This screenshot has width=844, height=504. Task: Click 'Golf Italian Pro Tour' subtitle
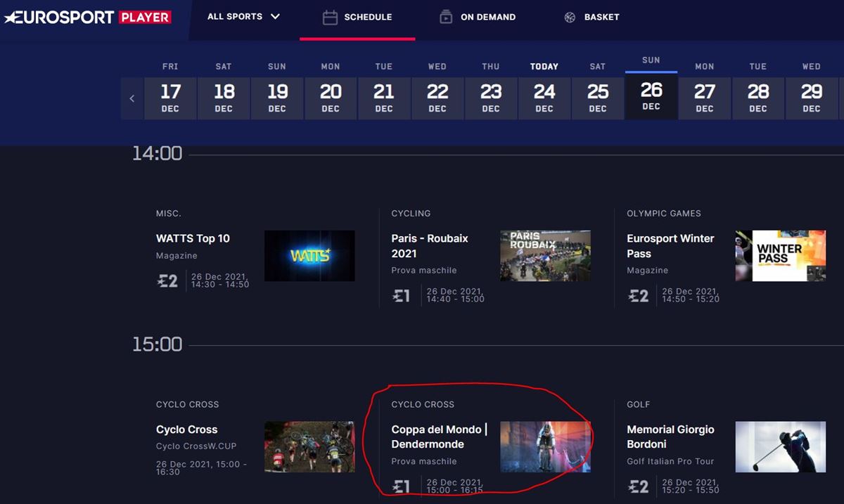click(670, 461)
